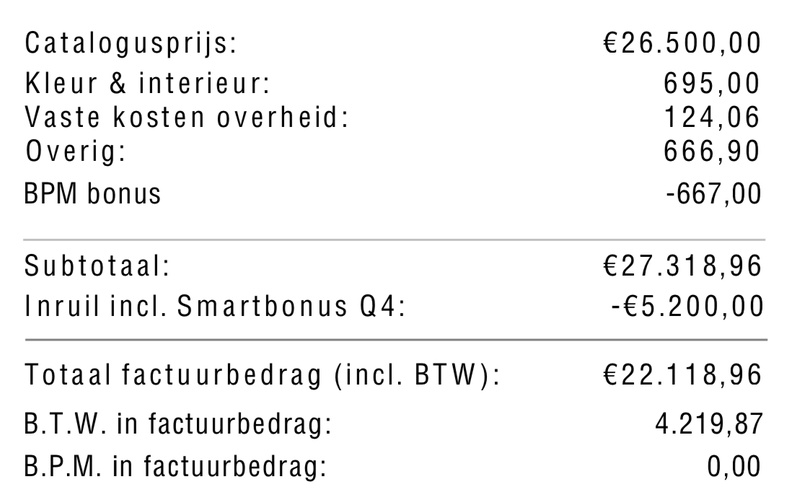This screenshot has height=500, width=800.
Task: Select the 695,00 color and interior amount
Action: [x=712, y=83]
